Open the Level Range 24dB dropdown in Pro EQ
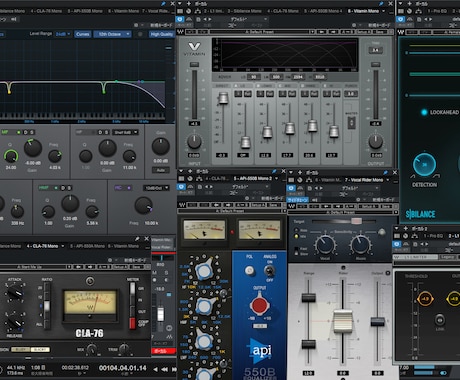The height and width of the screenshot is (380, 460). (x=63, y=34)
